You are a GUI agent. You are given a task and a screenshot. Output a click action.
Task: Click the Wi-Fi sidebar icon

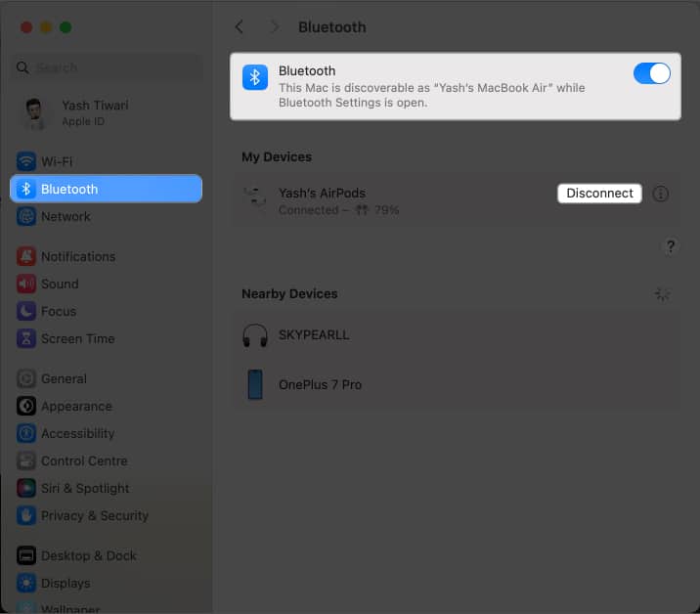[x=26, y=161]
